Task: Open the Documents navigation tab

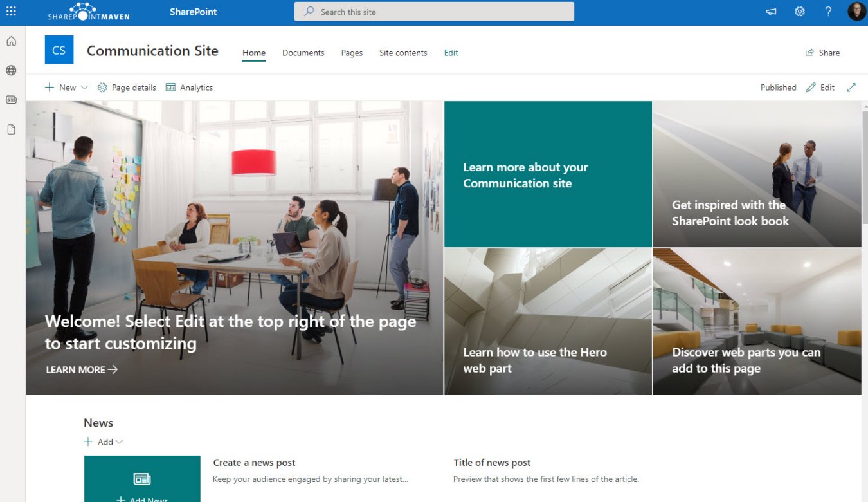Action: click(303, 53)
